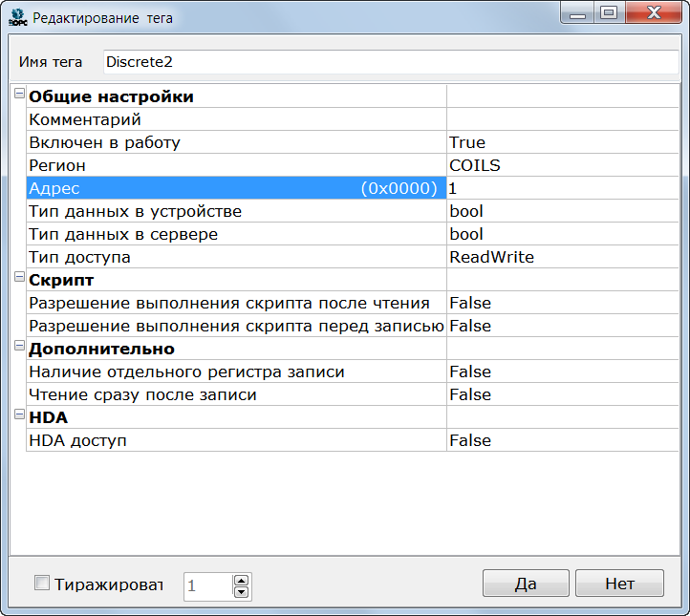The image size is (690, 616).
Task: Click the Адрес value field
Action: (x=562, y=188)
